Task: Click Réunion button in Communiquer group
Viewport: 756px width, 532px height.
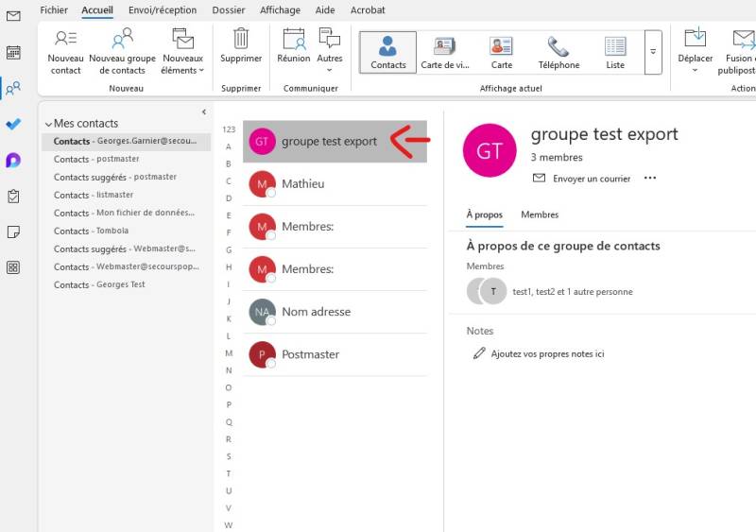Action: tap(294, 45)
